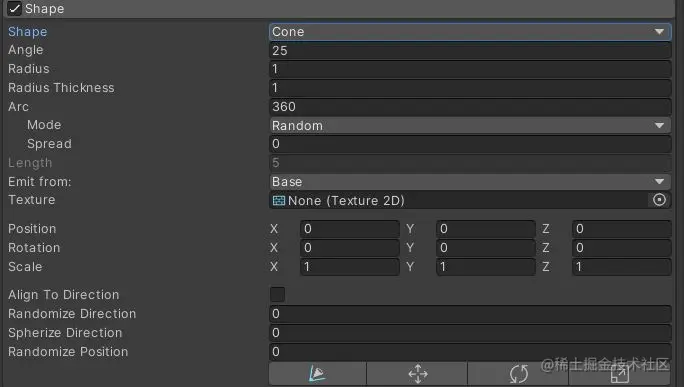Viewport: 684px width, 387px height.
Task: Click the Randomize Position value field
Action: [470, 352]
